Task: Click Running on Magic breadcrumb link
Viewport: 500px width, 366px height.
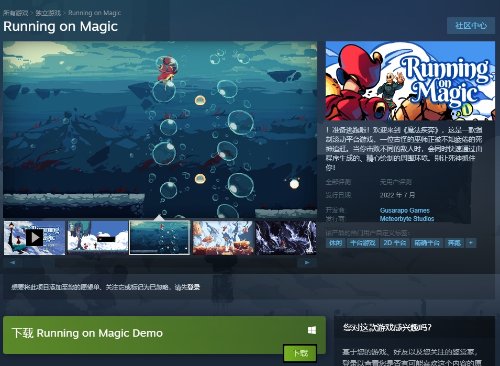Action: pyautogui.click(x=95, y=13)
